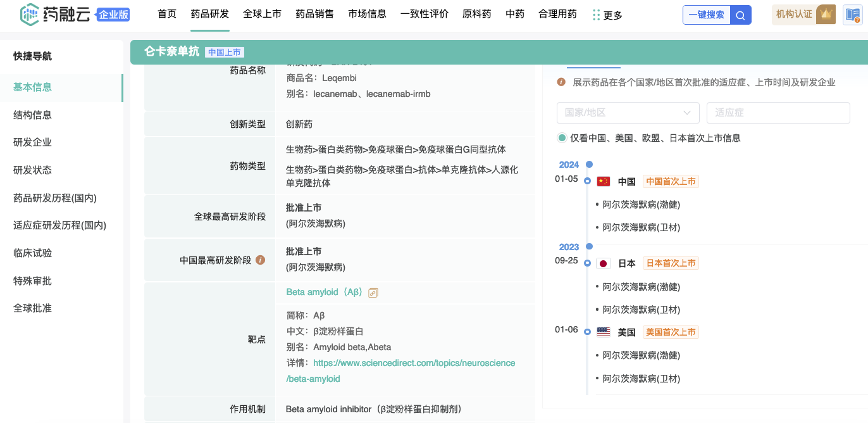Click the 适应症 filter field
Viewport: 868px width, 423px height.
778,113
